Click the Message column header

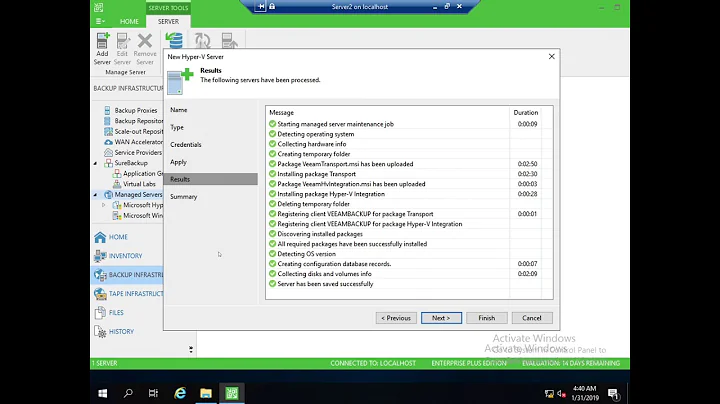(388, 112)
